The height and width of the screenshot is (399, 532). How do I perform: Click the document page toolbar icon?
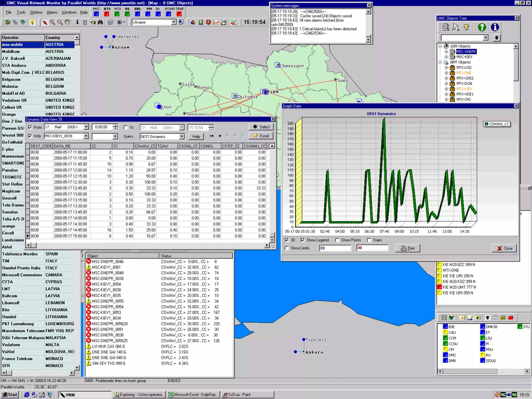85,22
